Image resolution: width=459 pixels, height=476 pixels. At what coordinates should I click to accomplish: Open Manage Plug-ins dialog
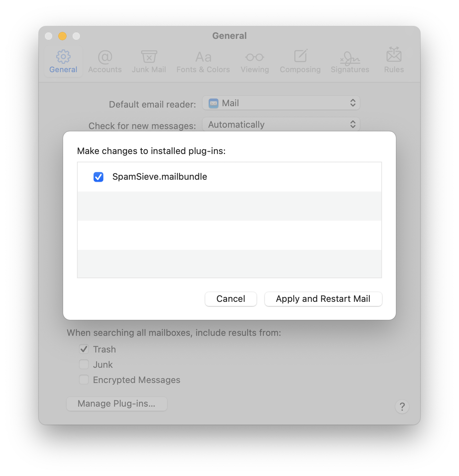116,403
